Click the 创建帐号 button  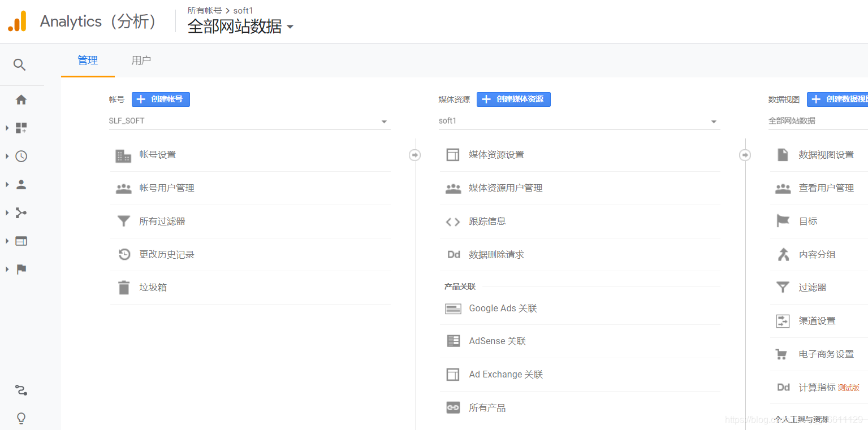[x=161, y=99]
